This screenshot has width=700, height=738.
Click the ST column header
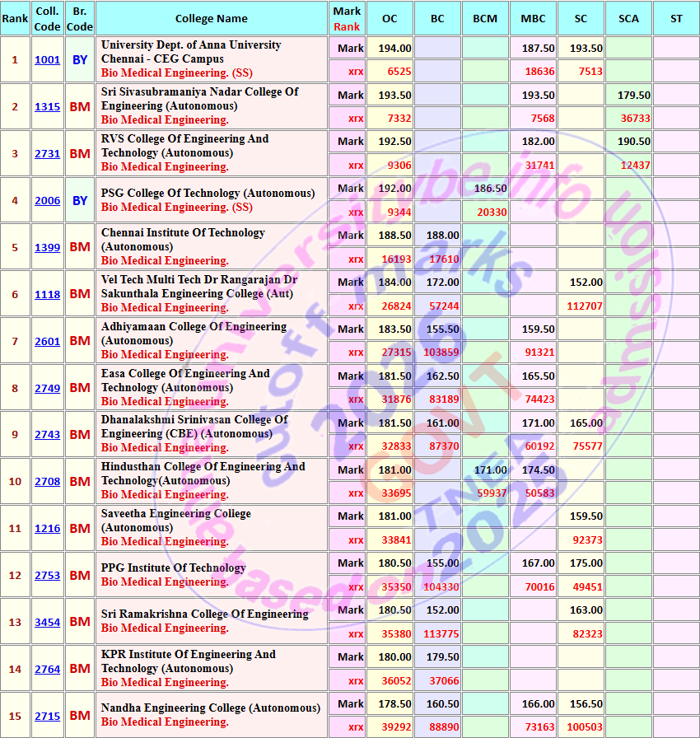(x=676, y=18)
